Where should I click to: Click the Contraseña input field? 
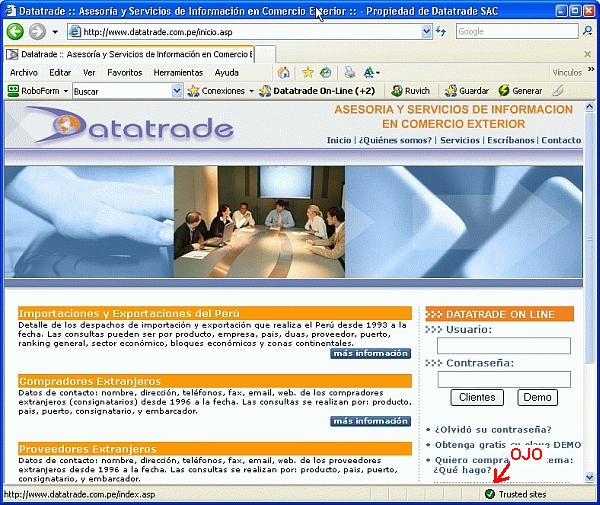point(504,380)
